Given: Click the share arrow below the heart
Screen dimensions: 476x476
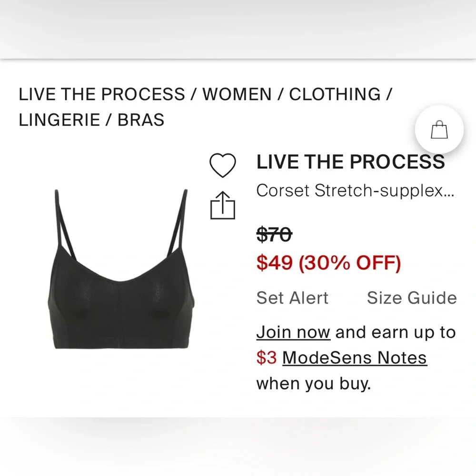Looking at the screenshot, I should pyautogui.click(x=223, y=206).
